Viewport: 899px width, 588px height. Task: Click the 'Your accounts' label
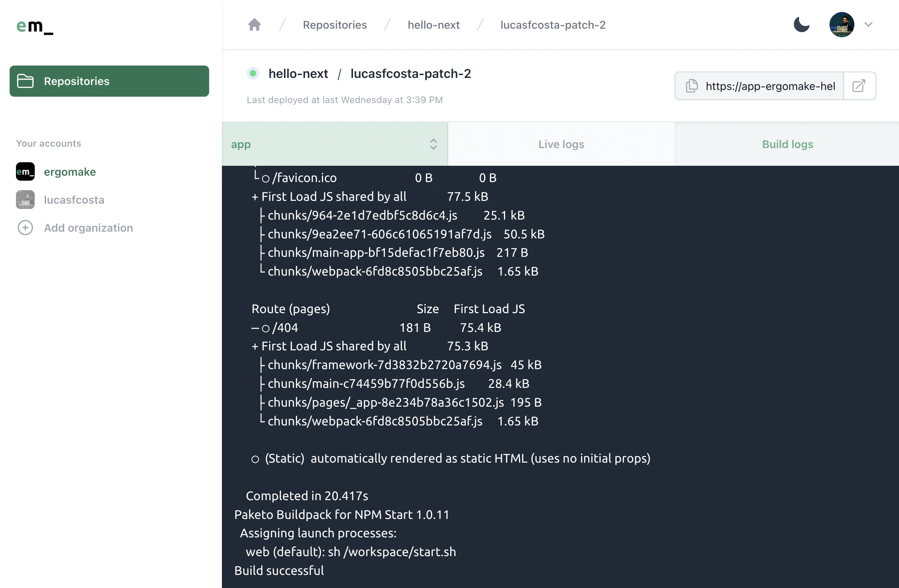tap(48, 143)
